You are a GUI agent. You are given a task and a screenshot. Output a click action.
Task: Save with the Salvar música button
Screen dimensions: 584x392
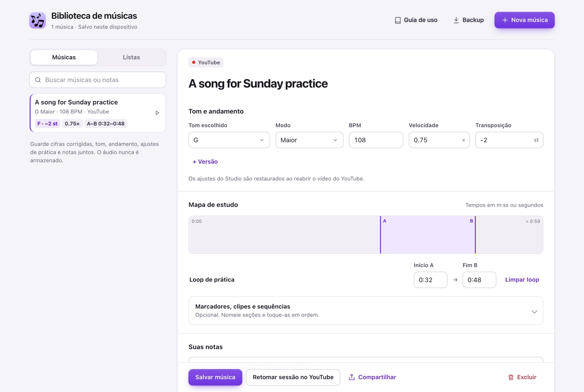(215, 377)
